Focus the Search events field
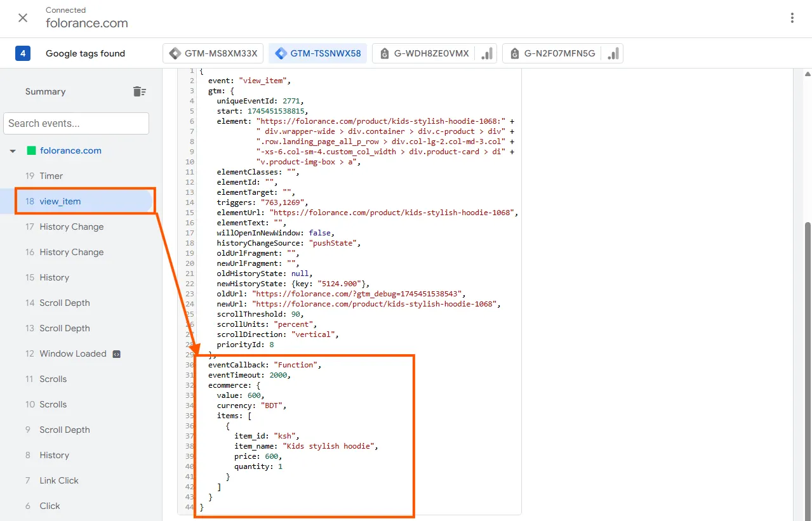This screenshot has width=812, height=521. (76, 123)
